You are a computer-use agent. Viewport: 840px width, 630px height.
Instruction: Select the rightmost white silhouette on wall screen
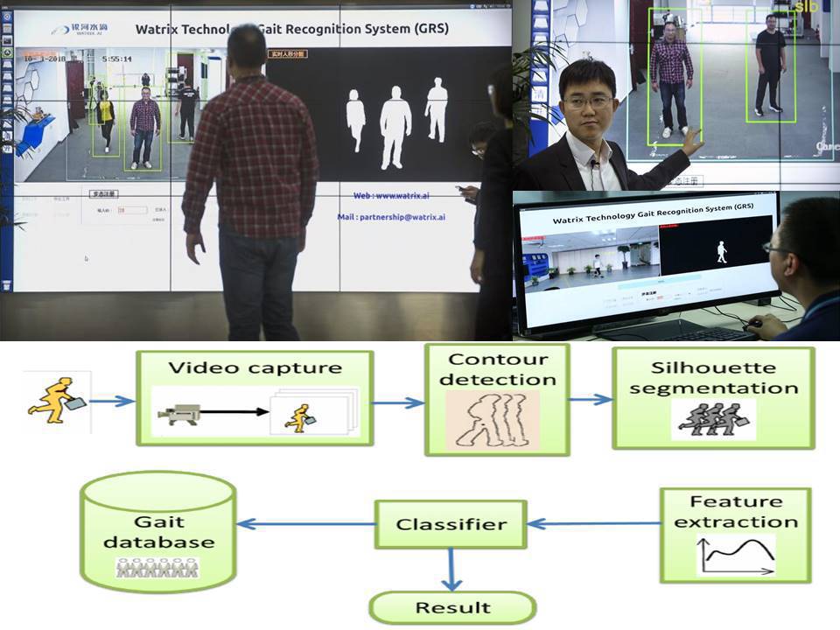437,110
